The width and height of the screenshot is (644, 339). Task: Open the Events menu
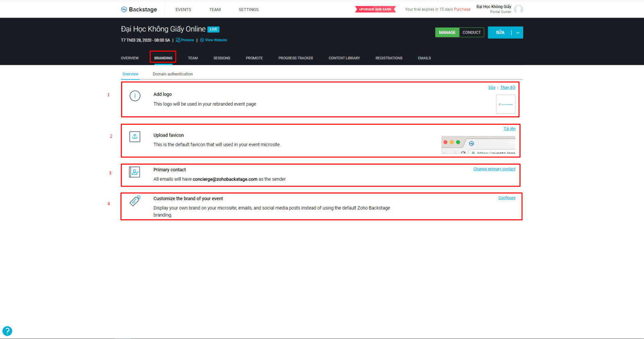click(183, 10)
